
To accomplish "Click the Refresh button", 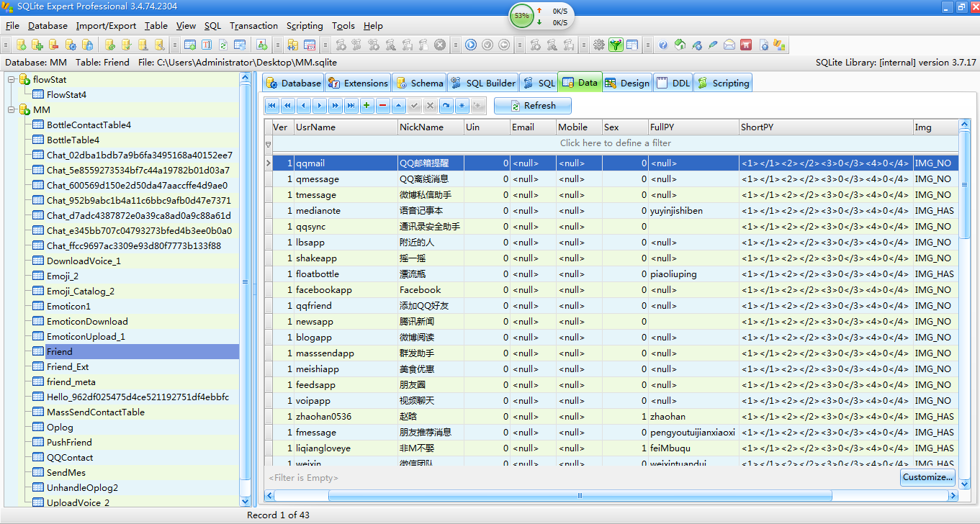I will click(533, 106).
